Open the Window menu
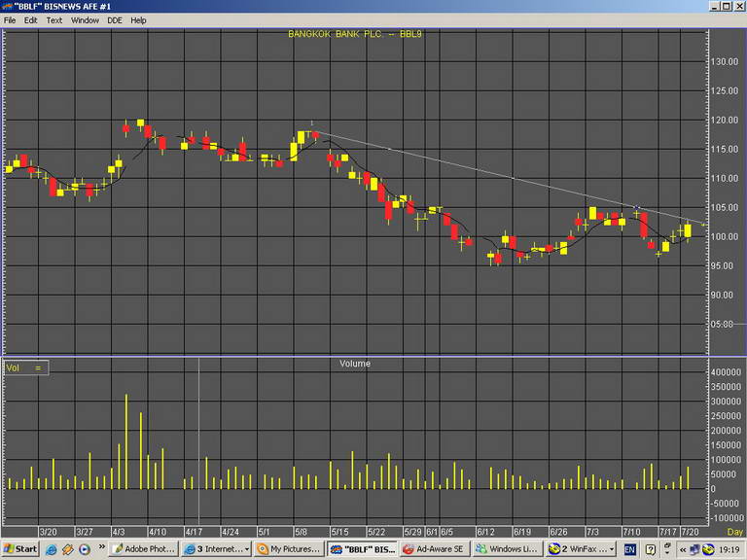The image size is (747, 560). coord(85,20)
